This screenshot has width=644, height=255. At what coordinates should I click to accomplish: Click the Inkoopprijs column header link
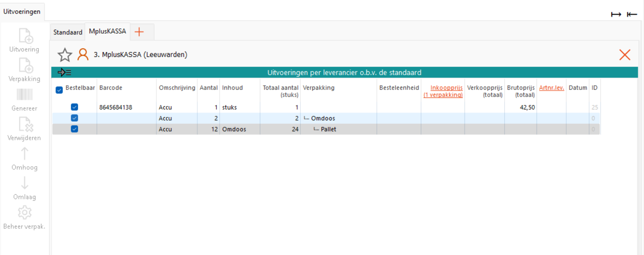point(443,91)
